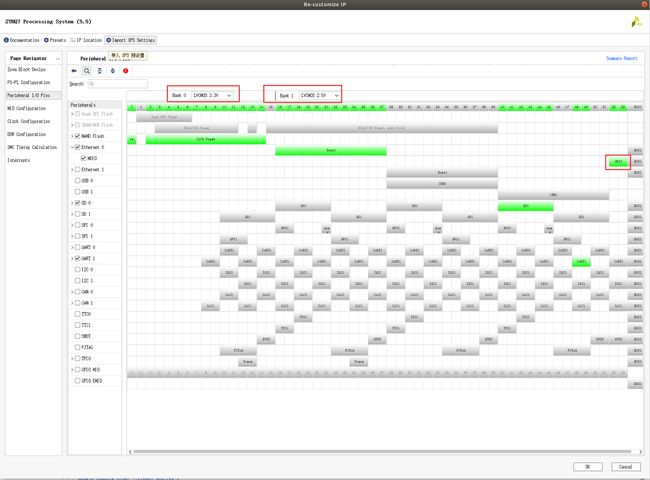Viewport: 650px width, 480px height.
Task: Open Presets
Action: coord(55,40)
